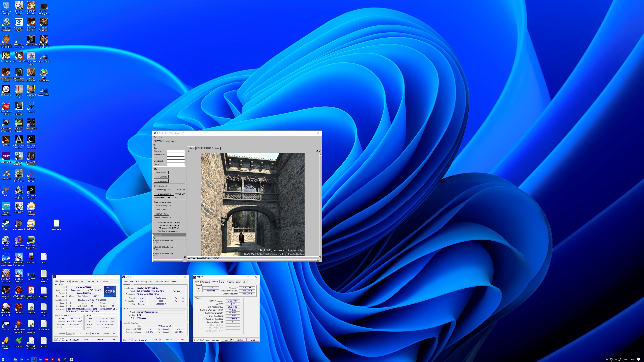Screen dimensions: 644x362
Task: Click the CPU-Z taskbar icon
Action: click(x=34, y=359)
